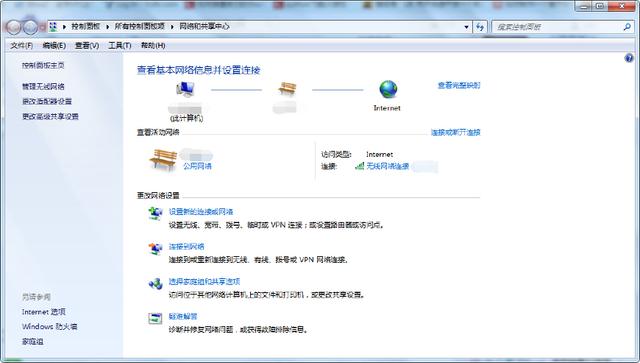Go to 控制面板主页 in sidebar
The height and width of the screenshot is (363, 640).
(x=43, y=65)
